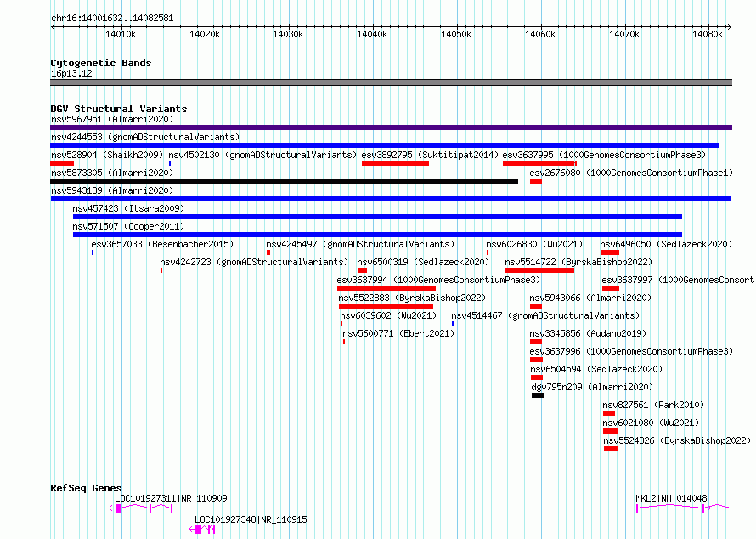
Task: Click esv3637995 (1000GenomesConsortiumPhase3) label
Action: (604, 155)
